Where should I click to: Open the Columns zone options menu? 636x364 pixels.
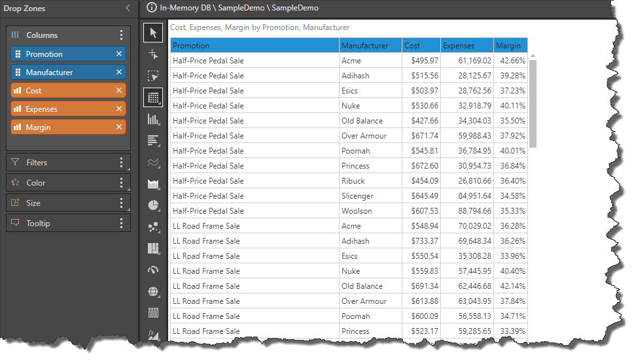coord(121,35)
